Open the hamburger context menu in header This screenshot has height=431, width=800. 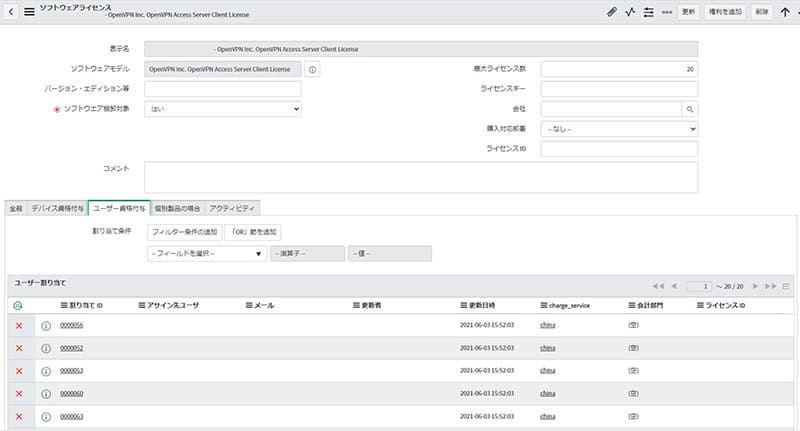(30, 11)
